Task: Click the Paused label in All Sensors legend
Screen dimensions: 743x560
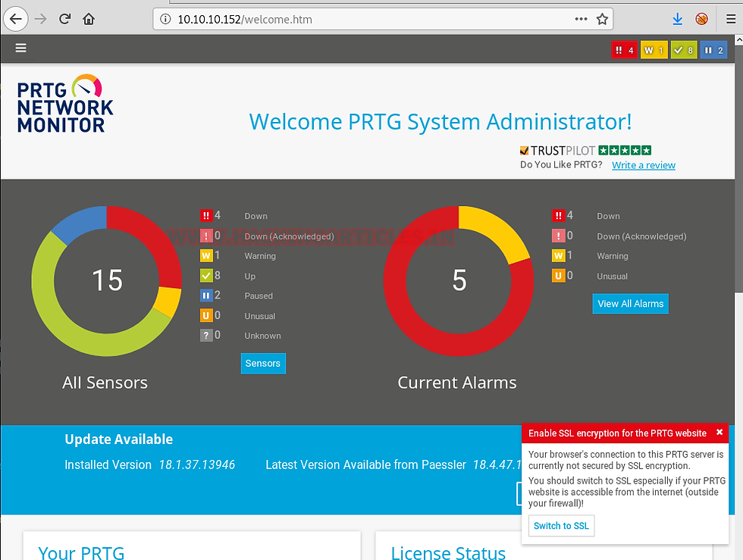Action: [259, 296]
